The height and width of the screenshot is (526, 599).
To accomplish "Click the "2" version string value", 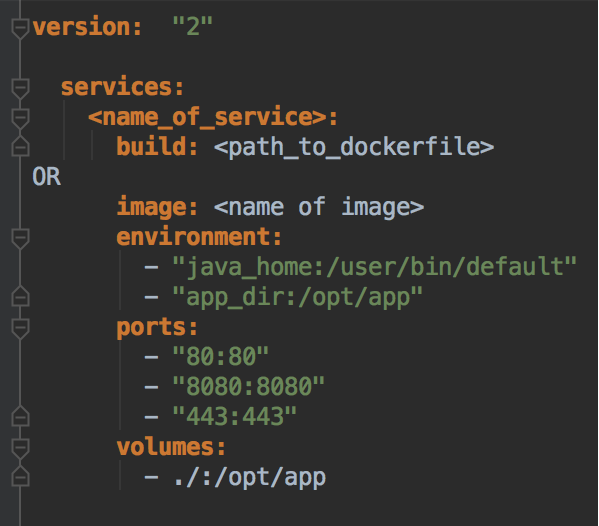I will tap(192, 26).
